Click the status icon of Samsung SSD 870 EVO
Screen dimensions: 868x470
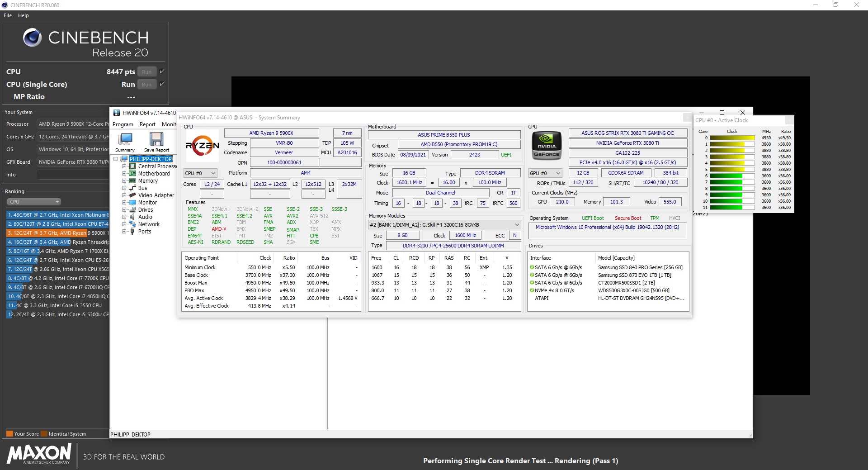[532, 275]
